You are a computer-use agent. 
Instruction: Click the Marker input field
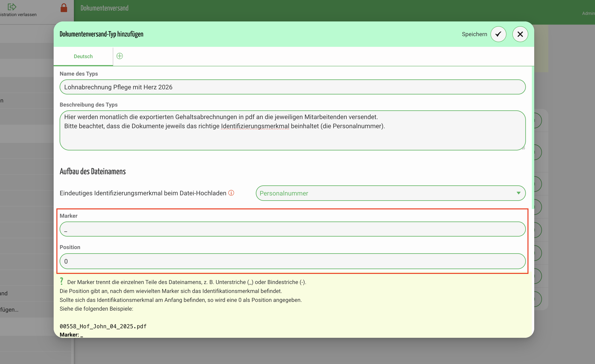pos(292,229)
